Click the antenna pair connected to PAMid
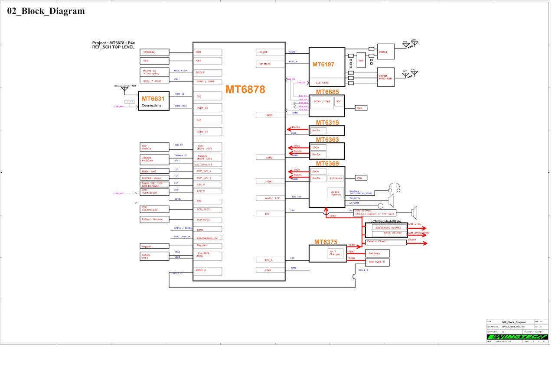555x392 pixels. coord(410,44)
